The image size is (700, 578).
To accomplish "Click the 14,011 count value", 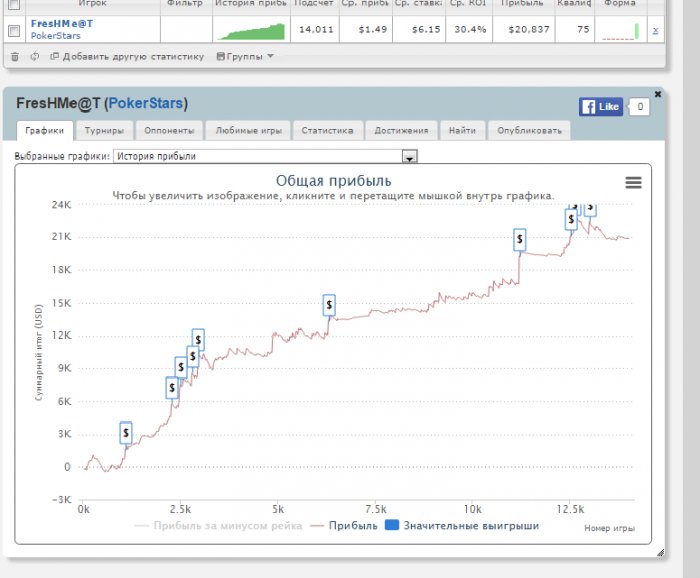I will click(316, 29).
